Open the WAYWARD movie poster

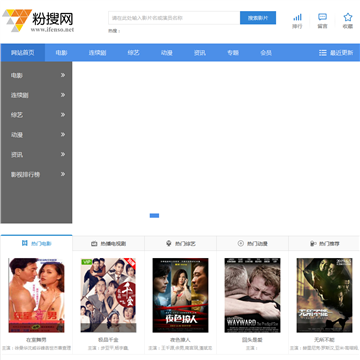coord(252,295)
